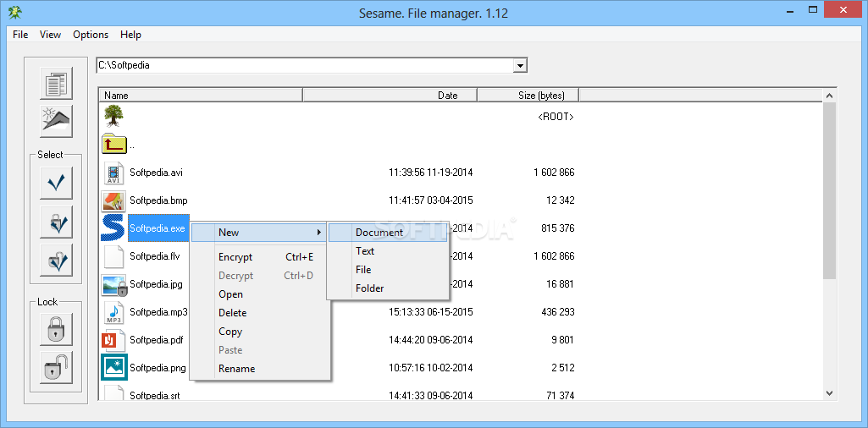The image size is (868, 428).
Task: Click the vertical scrollbar thumb
Action: coord(829,190)
